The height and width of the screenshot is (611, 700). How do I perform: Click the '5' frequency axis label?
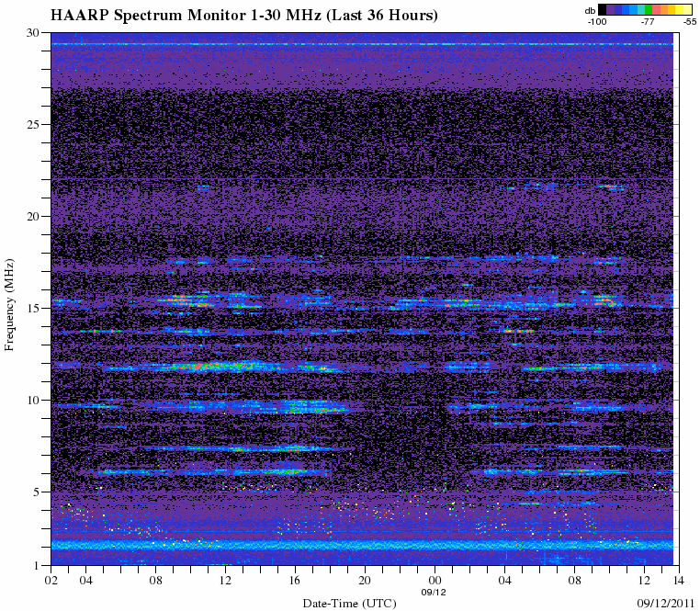click(37, 492)
